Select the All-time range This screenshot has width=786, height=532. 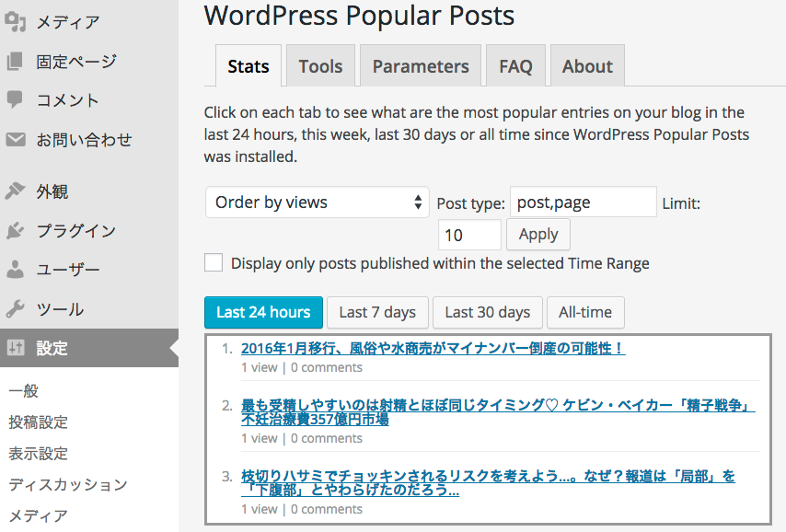[585, 312]
